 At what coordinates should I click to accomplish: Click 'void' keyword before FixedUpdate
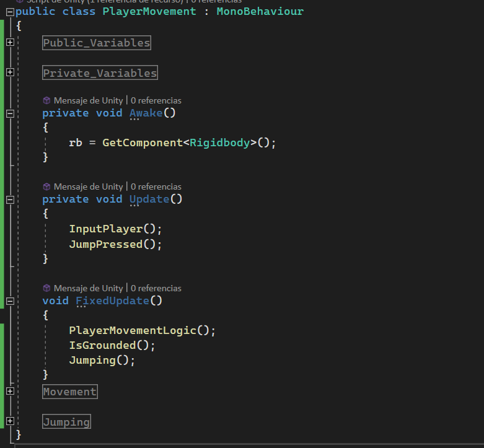tap(56, 301)
